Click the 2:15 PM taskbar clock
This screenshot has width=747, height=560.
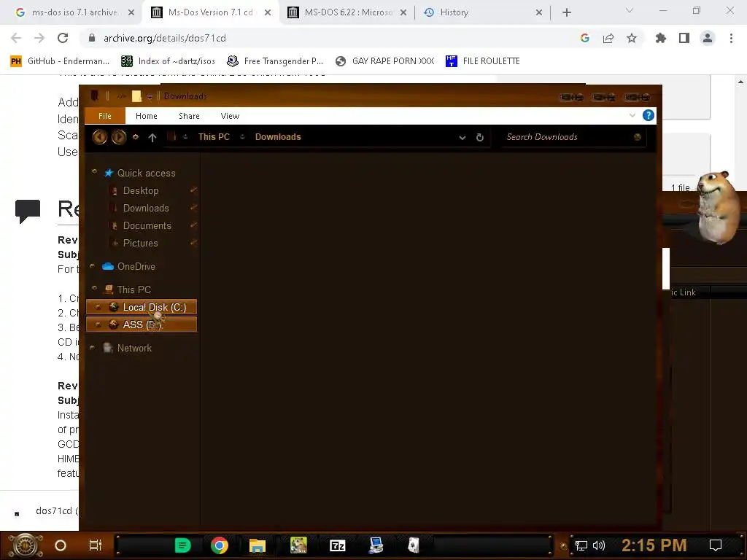click(654, 545)
